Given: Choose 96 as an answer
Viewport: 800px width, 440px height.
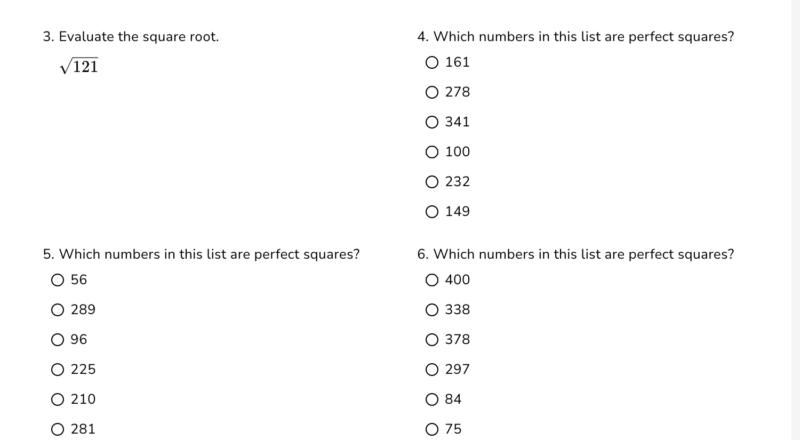Looking at the screenshot, I should [x=58, y=340].
